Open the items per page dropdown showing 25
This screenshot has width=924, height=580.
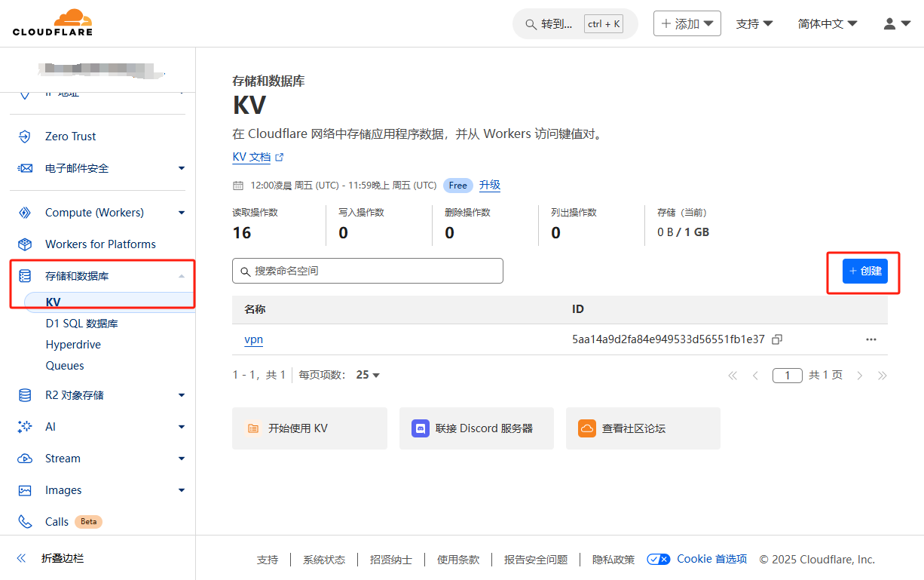coord(368,375)
